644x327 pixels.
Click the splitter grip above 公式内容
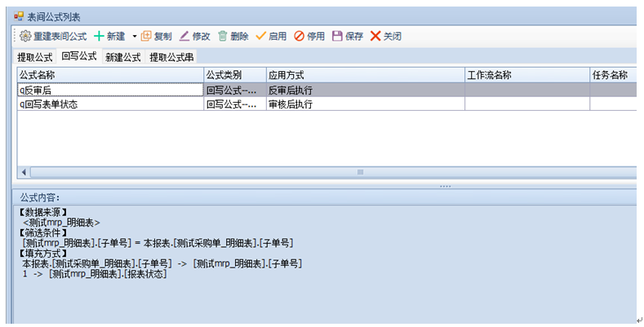(x=445, y=186)
